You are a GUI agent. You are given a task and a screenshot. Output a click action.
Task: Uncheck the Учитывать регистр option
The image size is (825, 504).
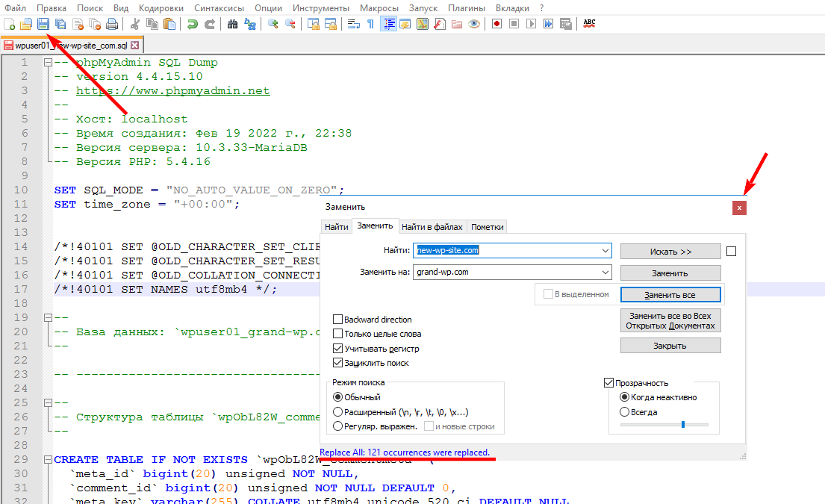339,349
